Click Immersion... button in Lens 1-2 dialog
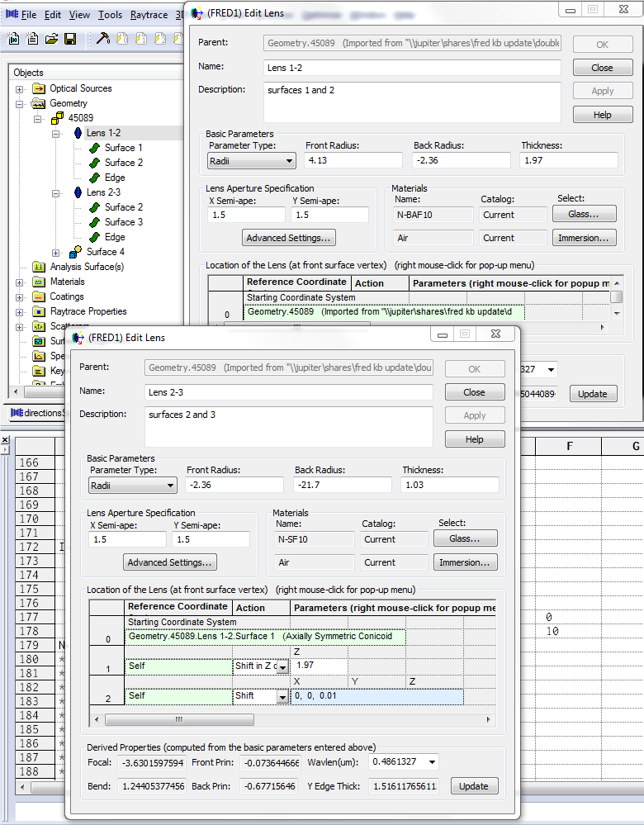Image resolution: width=644 pixels, height=825 pixels. [x=584, y=238]
